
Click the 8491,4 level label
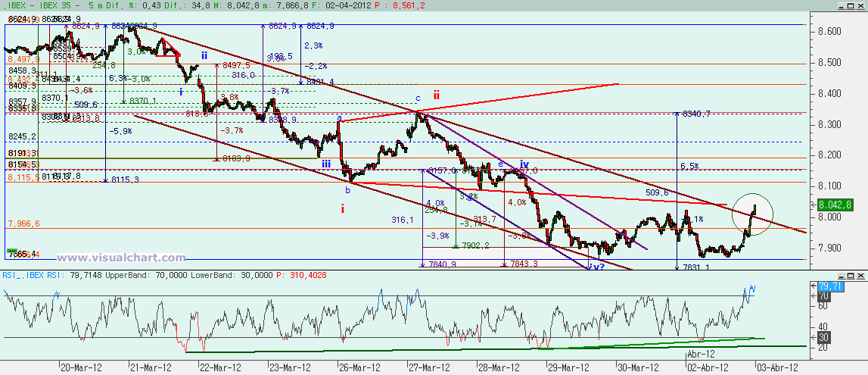pos(320,82)
